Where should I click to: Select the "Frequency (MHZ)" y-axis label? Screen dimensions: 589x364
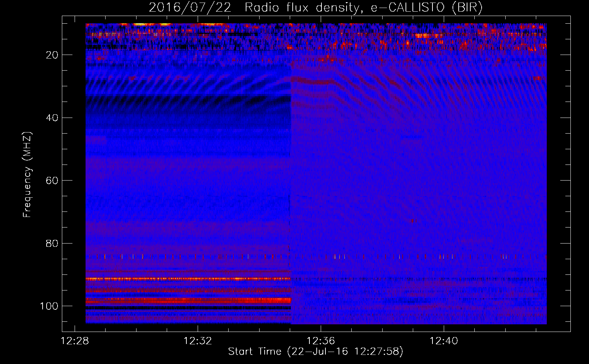tap(27, 175)
